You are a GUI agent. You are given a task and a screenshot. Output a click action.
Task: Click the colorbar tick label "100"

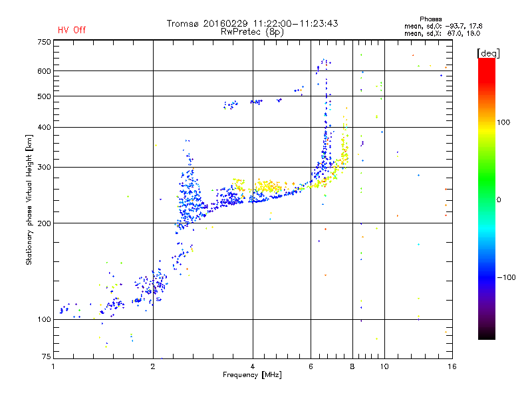pyautogui.click(x=503, y=122)
